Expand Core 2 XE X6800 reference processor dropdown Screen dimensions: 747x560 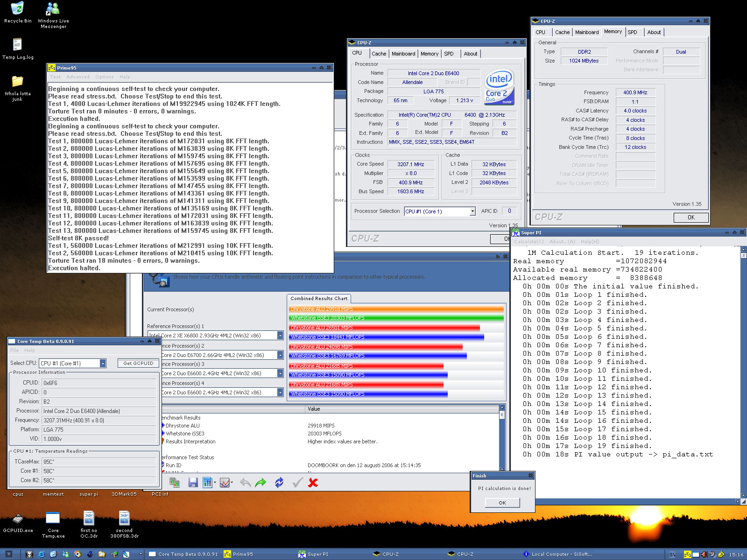point(280,336)
